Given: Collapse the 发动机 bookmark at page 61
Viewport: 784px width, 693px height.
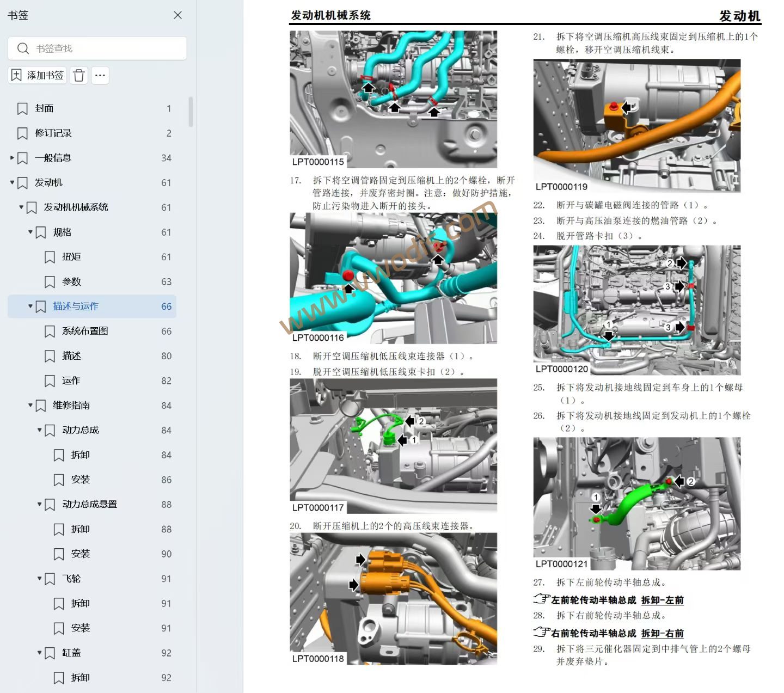Looking at the screenshot, I should click(x=12, y=182).
